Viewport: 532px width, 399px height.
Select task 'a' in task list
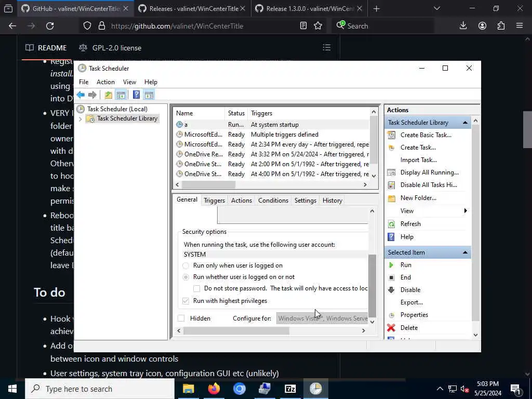[271, 125]
